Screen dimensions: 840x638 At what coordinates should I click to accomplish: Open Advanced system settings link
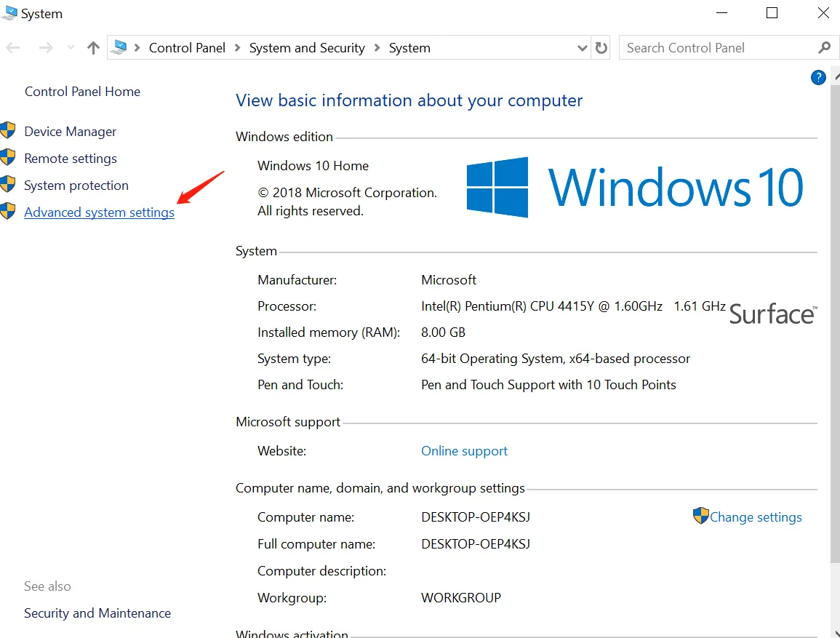99,212
